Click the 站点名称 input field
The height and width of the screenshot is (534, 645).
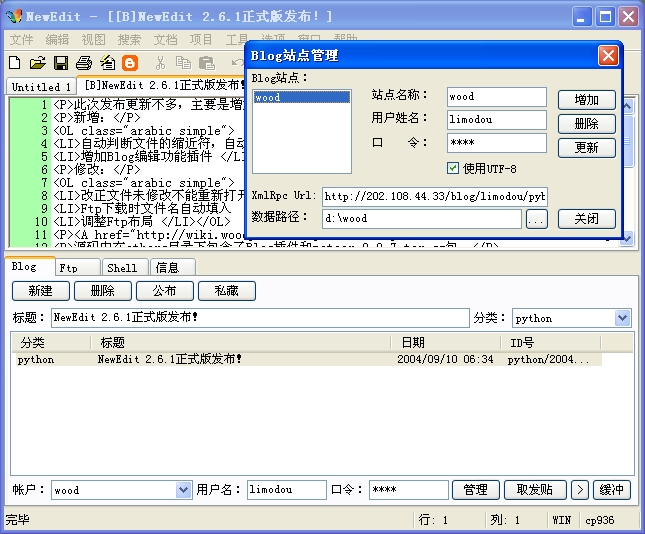click(x=496, y=97)
